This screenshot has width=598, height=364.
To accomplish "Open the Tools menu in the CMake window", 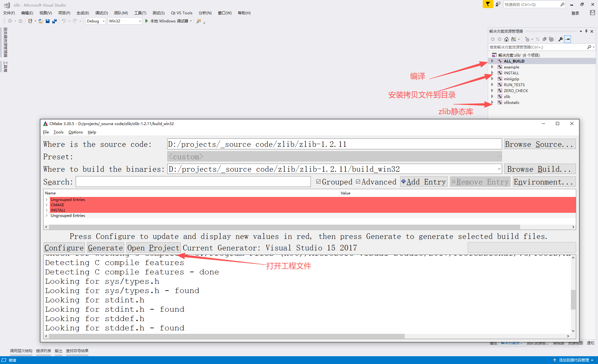I will [58, 132].
